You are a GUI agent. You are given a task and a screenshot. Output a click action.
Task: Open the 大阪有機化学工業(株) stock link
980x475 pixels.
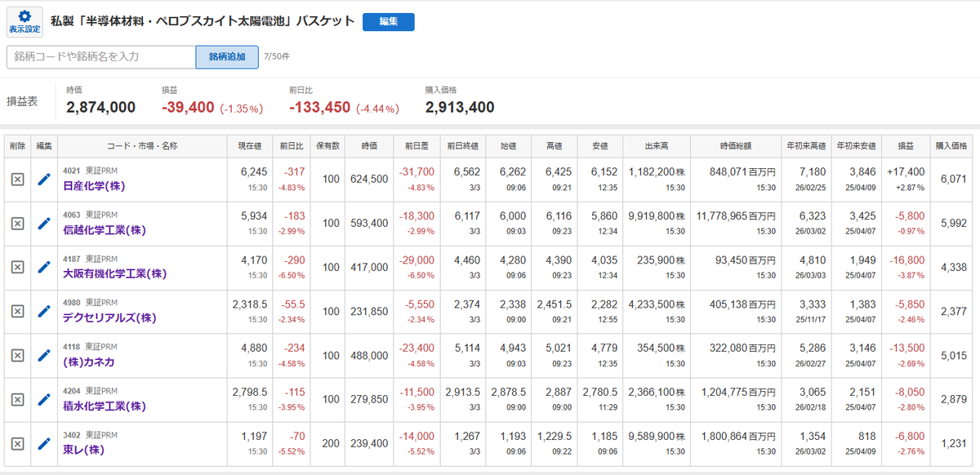115,274
